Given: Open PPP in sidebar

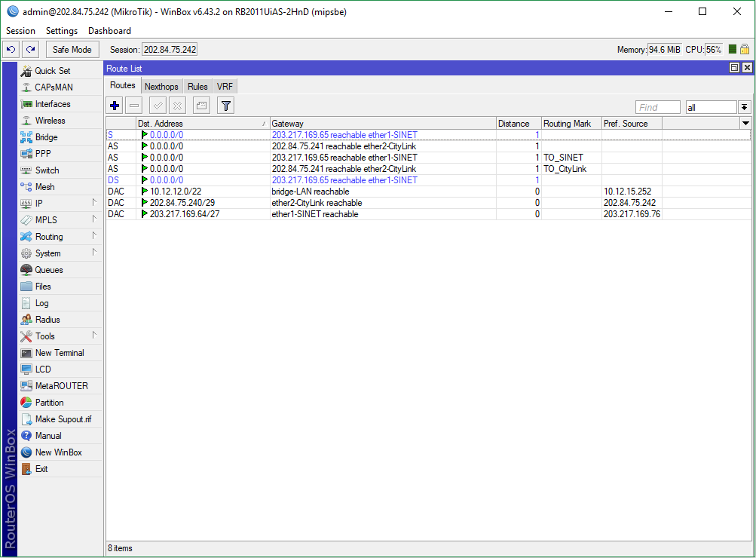Looking at the screenshot, I should coord(60,154).
